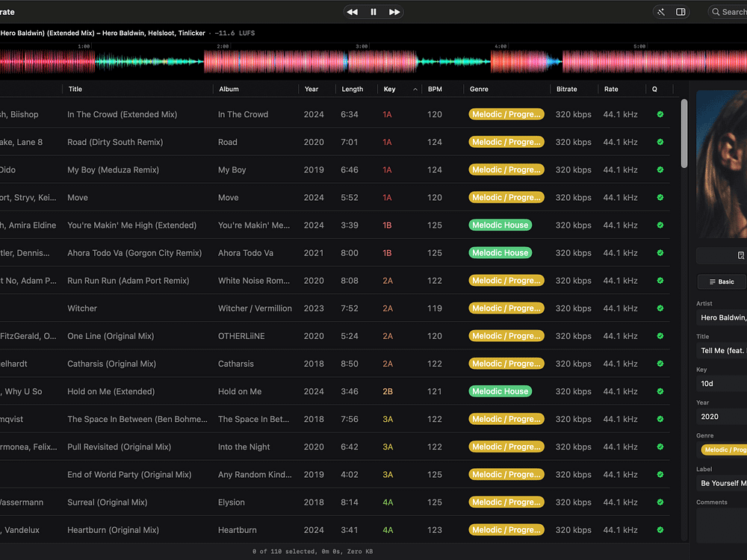
Task: Click the album 'Elysion'
Action: pos(231,502)
